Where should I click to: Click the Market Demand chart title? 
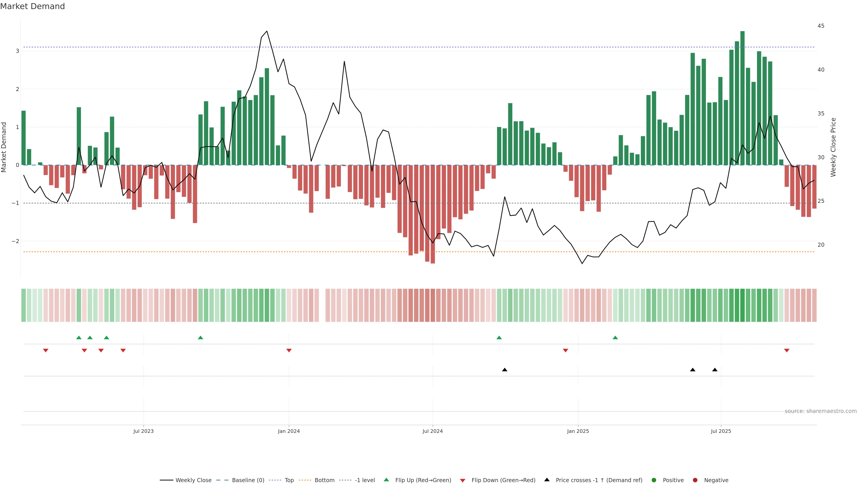(x=32, y=6)
